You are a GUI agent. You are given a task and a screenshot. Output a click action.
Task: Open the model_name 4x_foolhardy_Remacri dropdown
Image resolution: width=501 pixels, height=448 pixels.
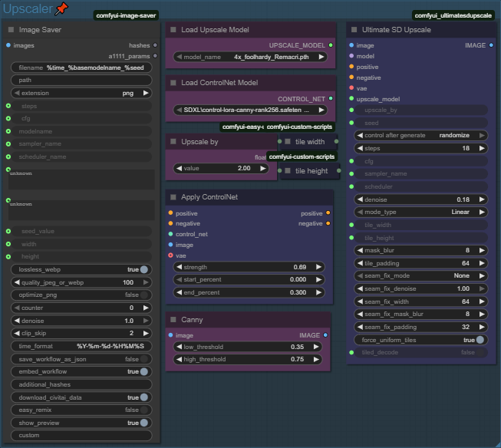coord(250,57)
